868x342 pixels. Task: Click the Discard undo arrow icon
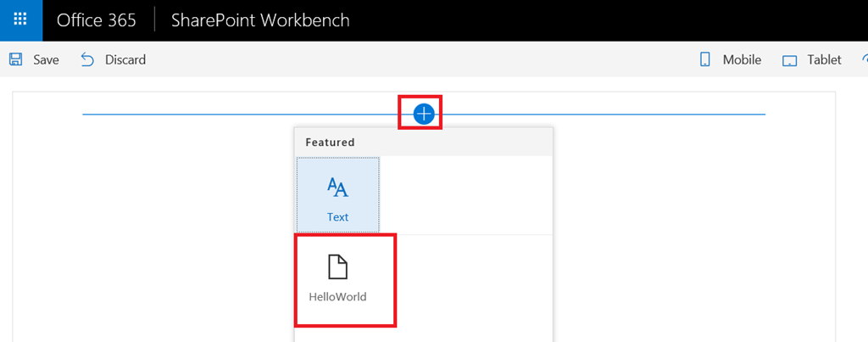[x=87, y=60]
